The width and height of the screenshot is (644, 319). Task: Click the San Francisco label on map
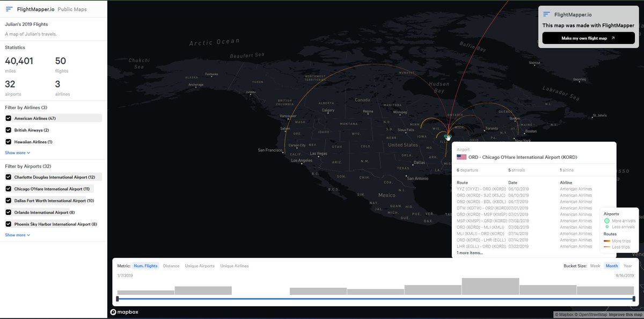pyautogui.click(x=269, y=150)
